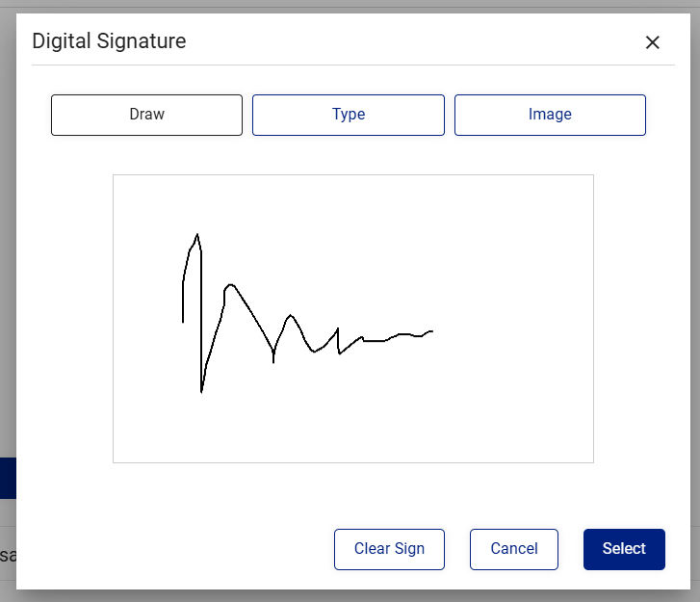Switch to the Image signature mode
This screenshot has height=602, width=700.
pyautogui.click(x=550, y=115)
